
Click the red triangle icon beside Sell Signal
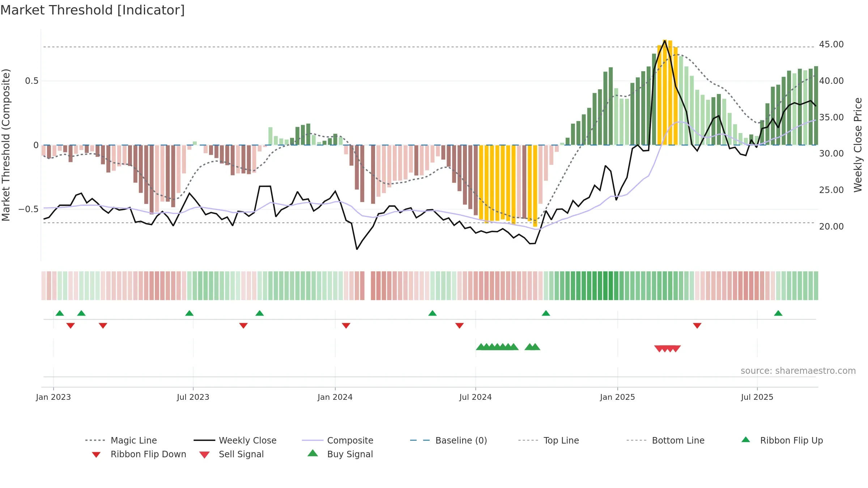[204, 455]
